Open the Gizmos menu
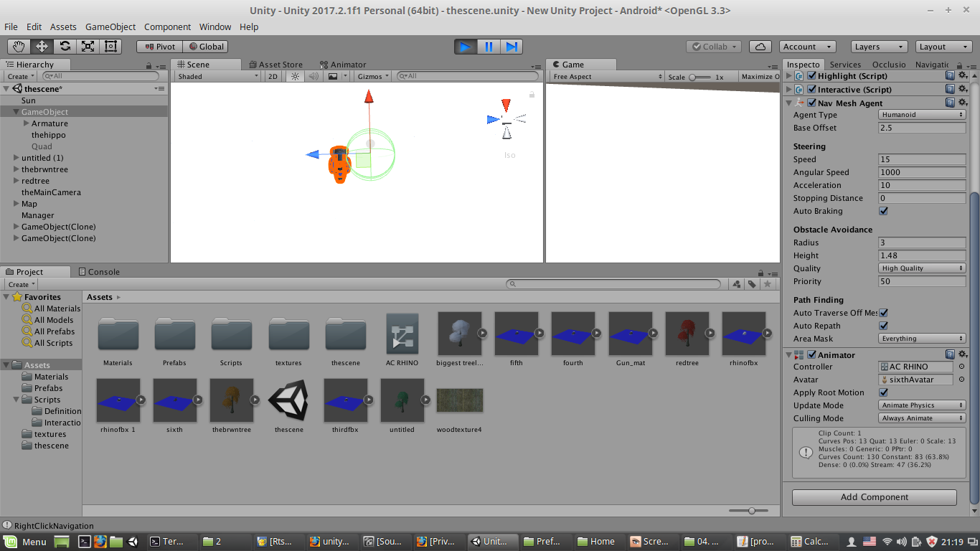This screenshot has height=551, width=980. 373,76
